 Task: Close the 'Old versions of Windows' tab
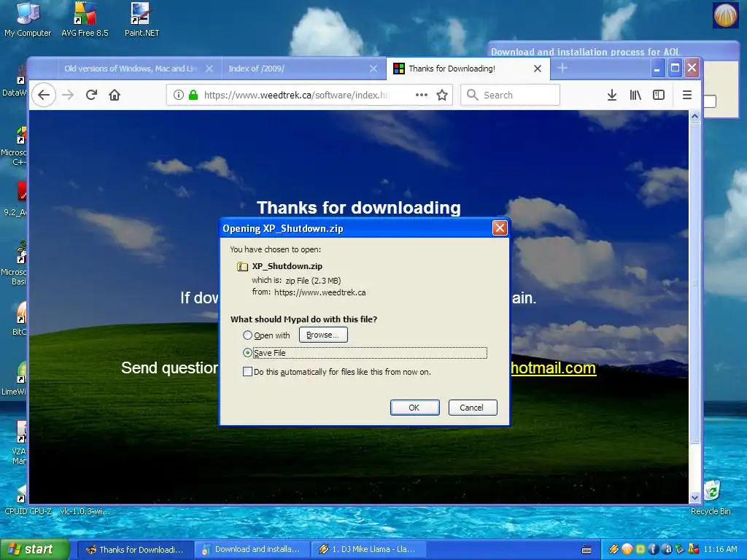209,69
